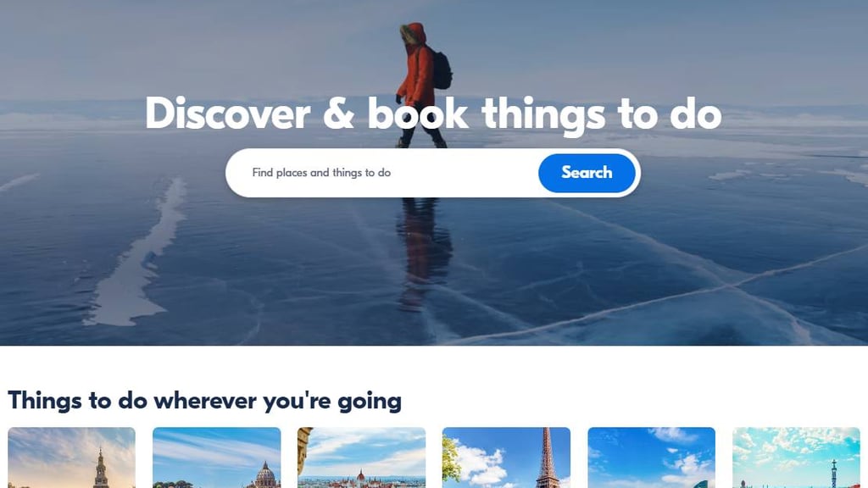This screenshot has width=868, height=488.
Task: Click the Eiffel Tower in its card
Action: (x=547, y=457)
